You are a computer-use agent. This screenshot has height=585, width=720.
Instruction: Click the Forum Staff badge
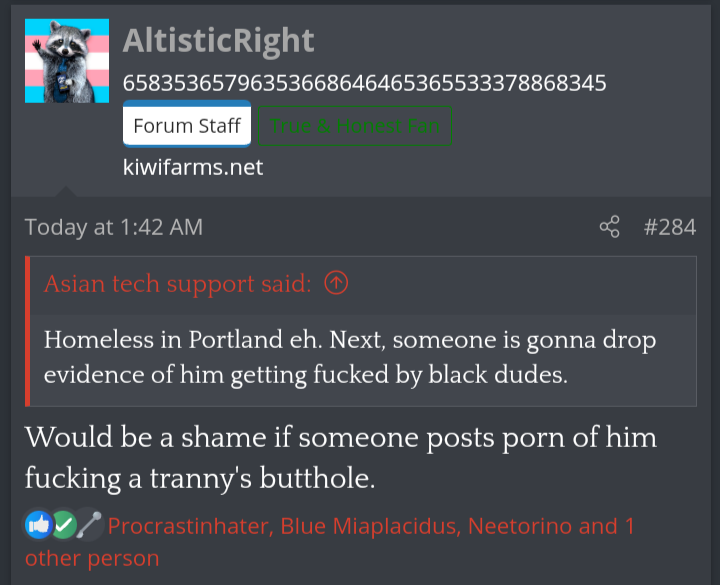point(187,125)
